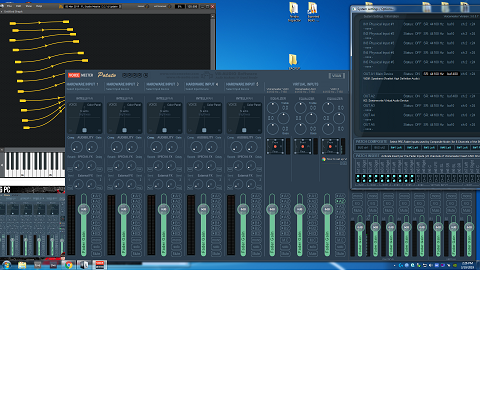Click the Fader Gain slider knob on Hardware Input 5
Screen dimensions: 480x405
(243, 209)
